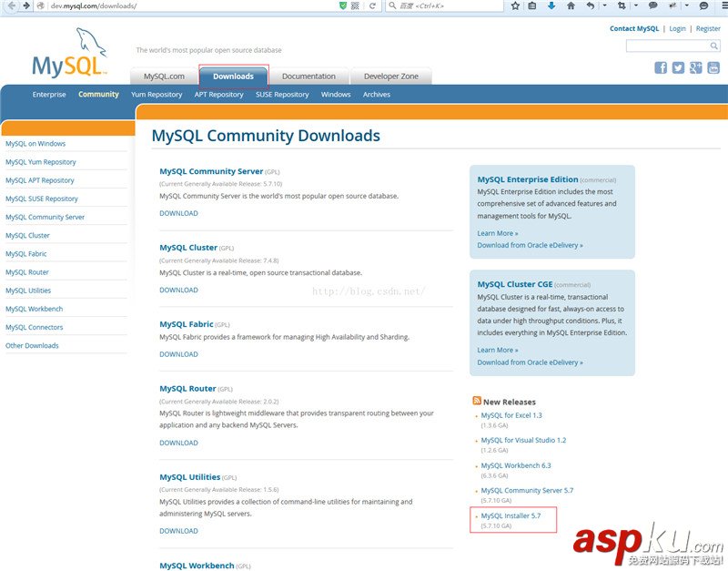Open the MySQL Facebook page icon
Screen dimensions: 728x571
[x=661, y=67]
